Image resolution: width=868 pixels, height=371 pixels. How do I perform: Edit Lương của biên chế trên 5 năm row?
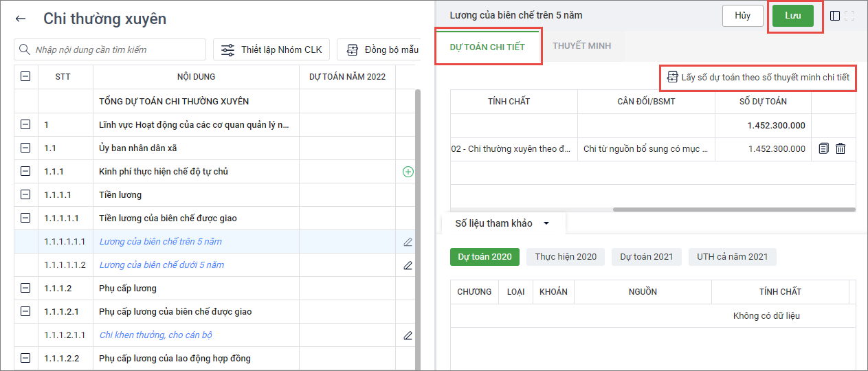(x=408, y=242)
